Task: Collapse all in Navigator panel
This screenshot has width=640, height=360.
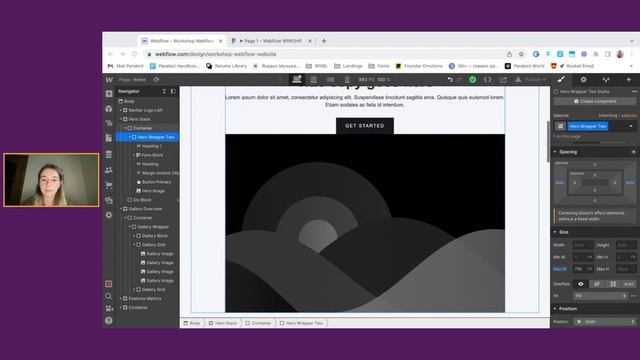Action: pos(164,91)
